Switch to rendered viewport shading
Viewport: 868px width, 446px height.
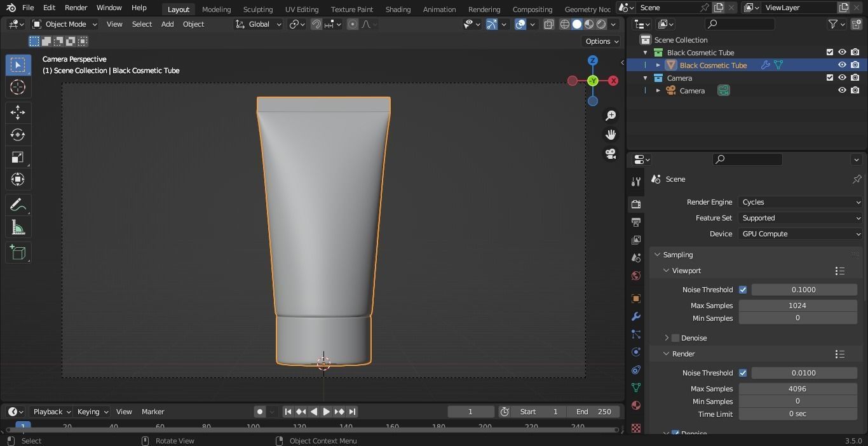601,24
